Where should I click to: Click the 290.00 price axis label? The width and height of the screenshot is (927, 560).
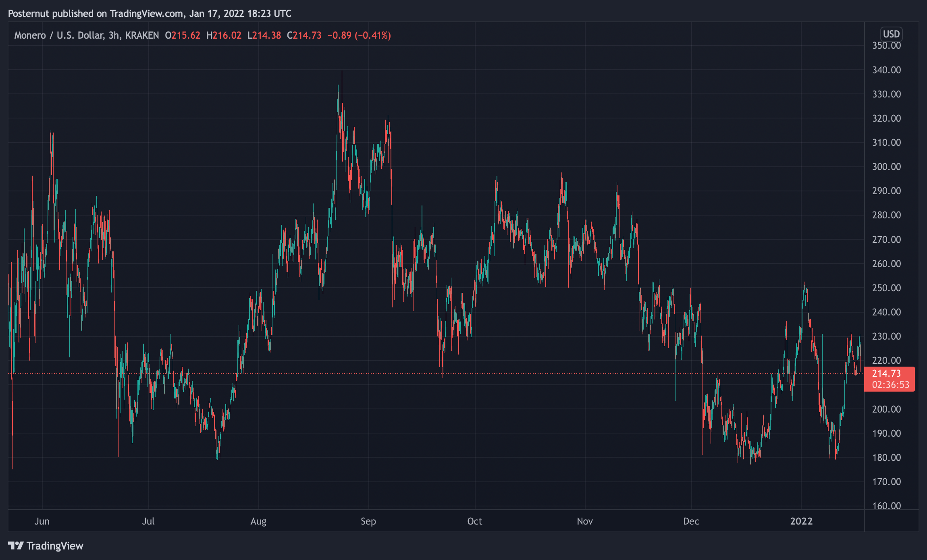[887, 191]
